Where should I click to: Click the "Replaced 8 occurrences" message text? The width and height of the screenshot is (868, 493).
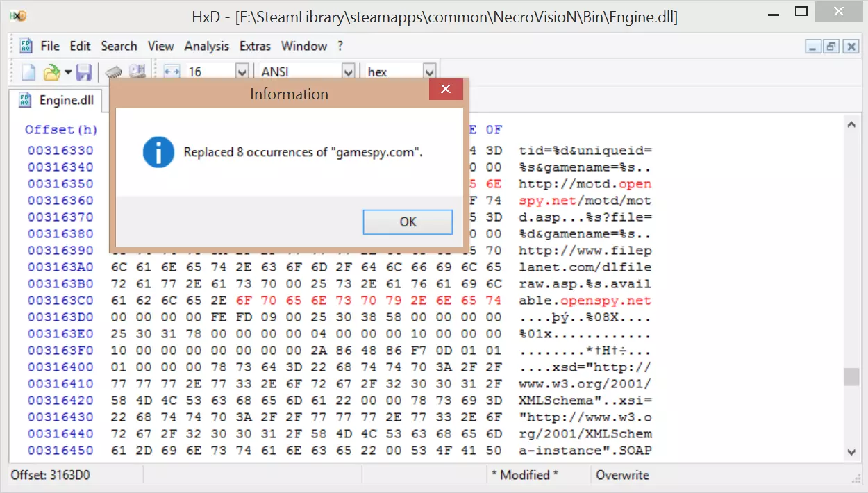pos(303,152)
